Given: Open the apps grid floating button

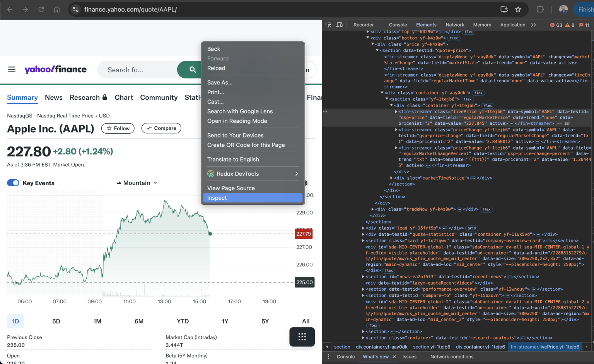Looking at the screenshot, I should coord(302,337).
